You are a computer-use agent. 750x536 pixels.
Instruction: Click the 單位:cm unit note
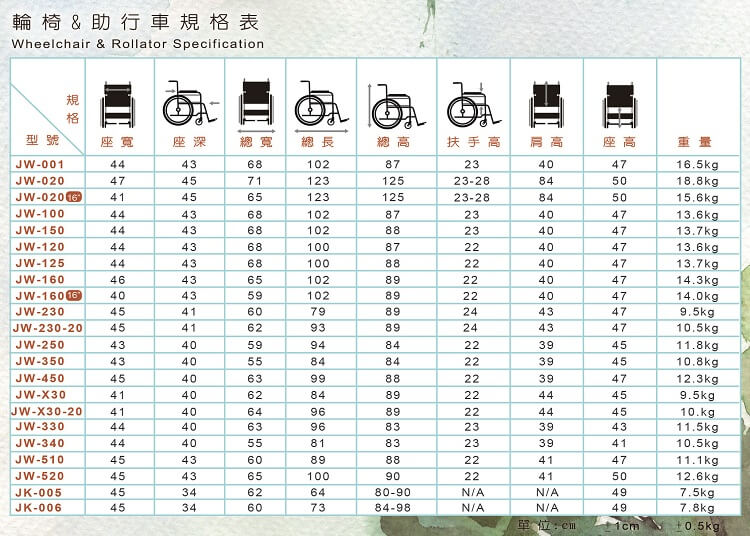click(x=547, y=525)
